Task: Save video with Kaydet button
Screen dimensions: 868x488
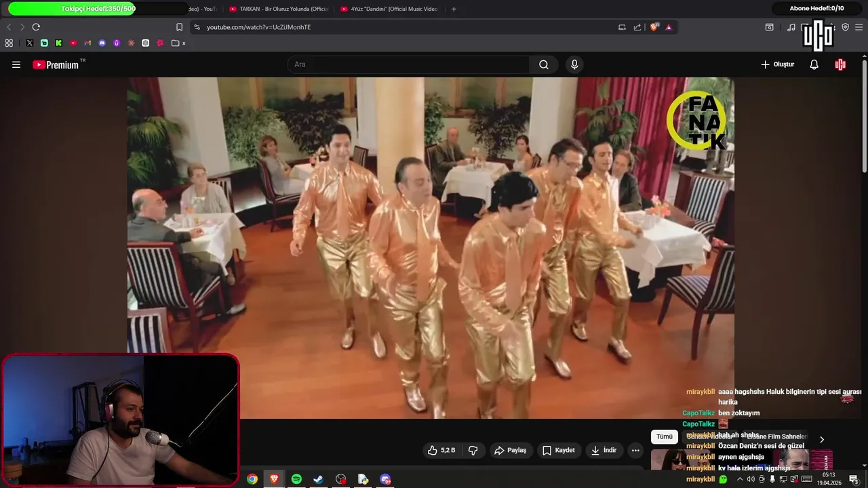Action: tap(558, 450)
